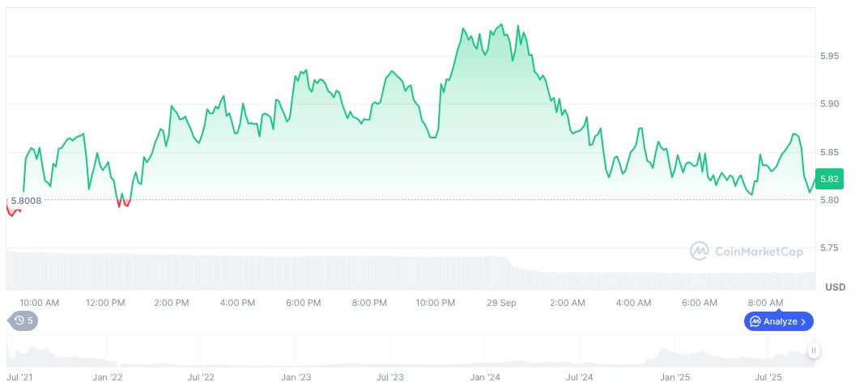Click the history events badge showing 5
The image size is (868, 386).
pos(23,320)
